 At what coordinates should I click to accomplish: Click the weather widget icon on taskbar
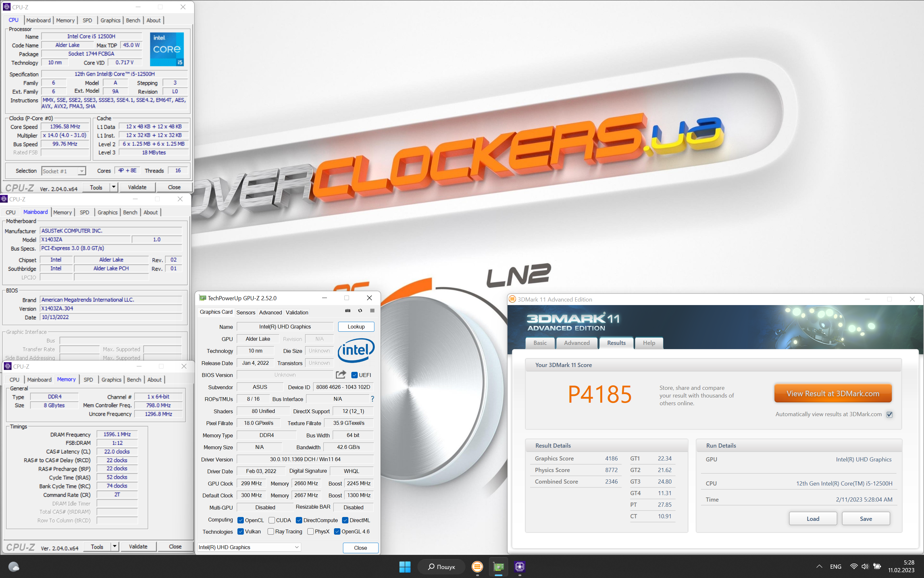click(x=14, y=566)
